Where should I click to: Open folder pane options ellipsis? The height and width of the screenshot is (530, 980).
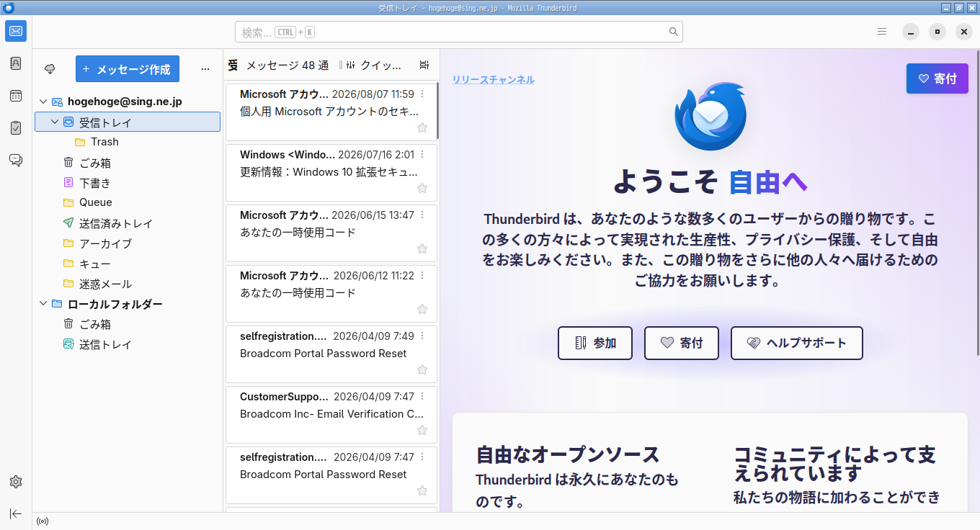pyautogui.click(x=205, y=69)
